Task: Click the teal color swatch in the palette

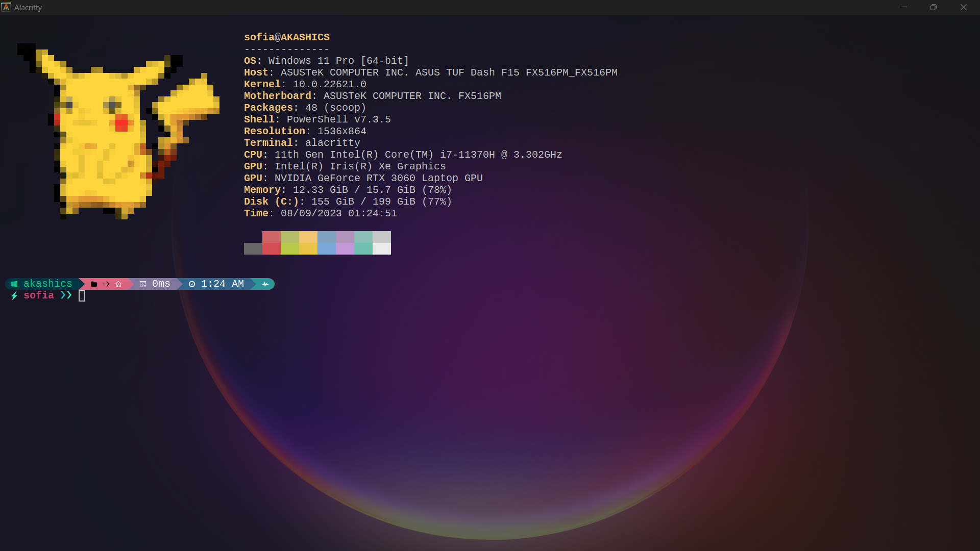Action: (363, 243)
